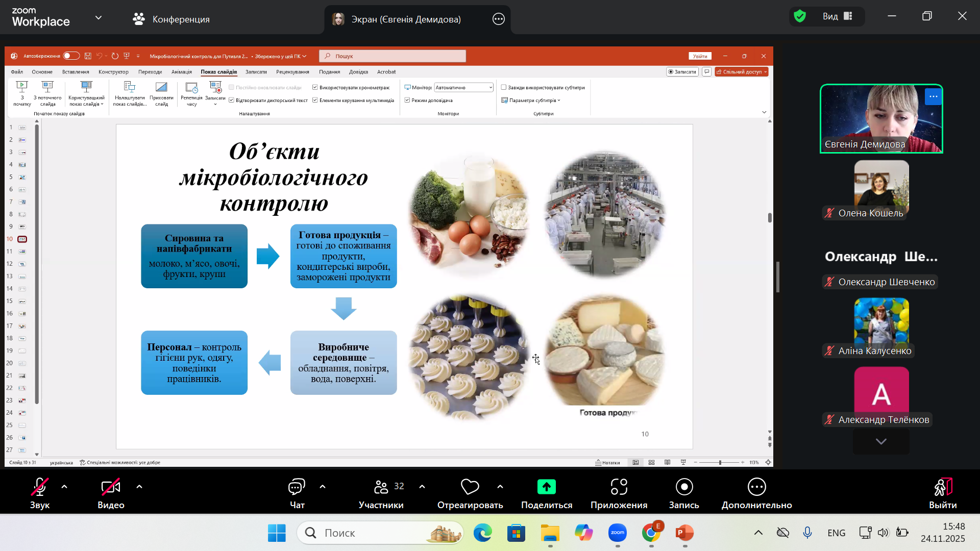
Task: Switch to the Анімація ribbon tab
Action: [182, 72]
